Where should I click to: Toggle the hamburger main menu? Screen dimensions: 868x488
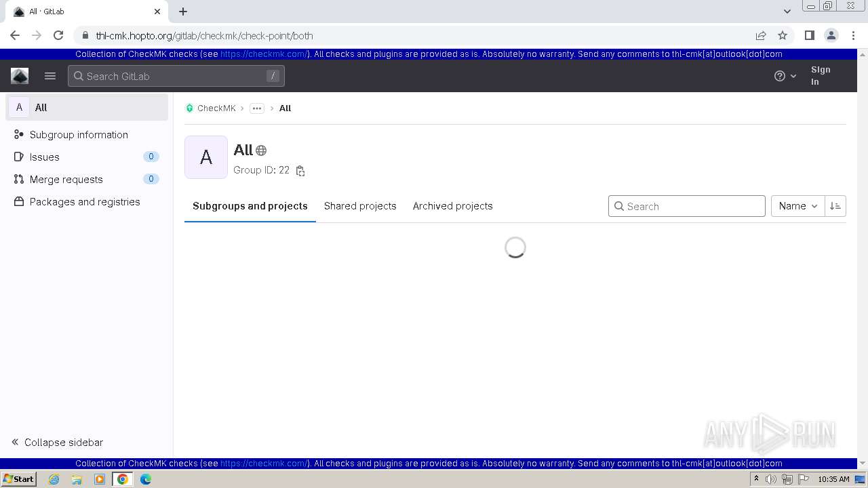click(50, 76)
